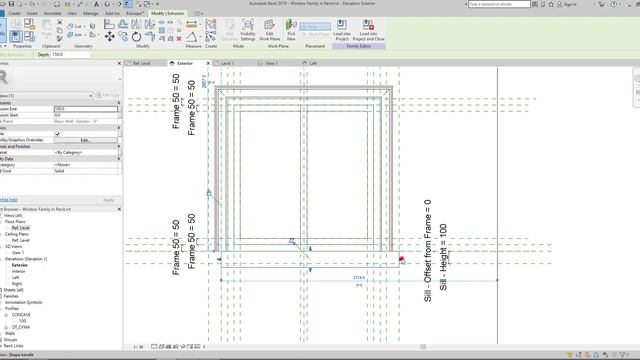The width and height of the screenshot is (640, 360).
Task: Select the Align tool in Modify panel
Action: (x=109, y=24)
